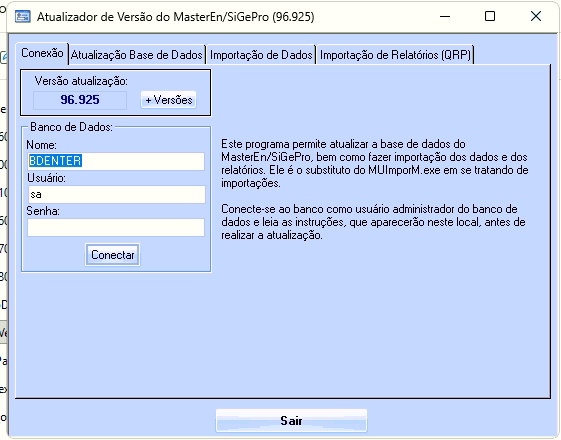Minimize the Atualizador de Versão window

(445, 16)
